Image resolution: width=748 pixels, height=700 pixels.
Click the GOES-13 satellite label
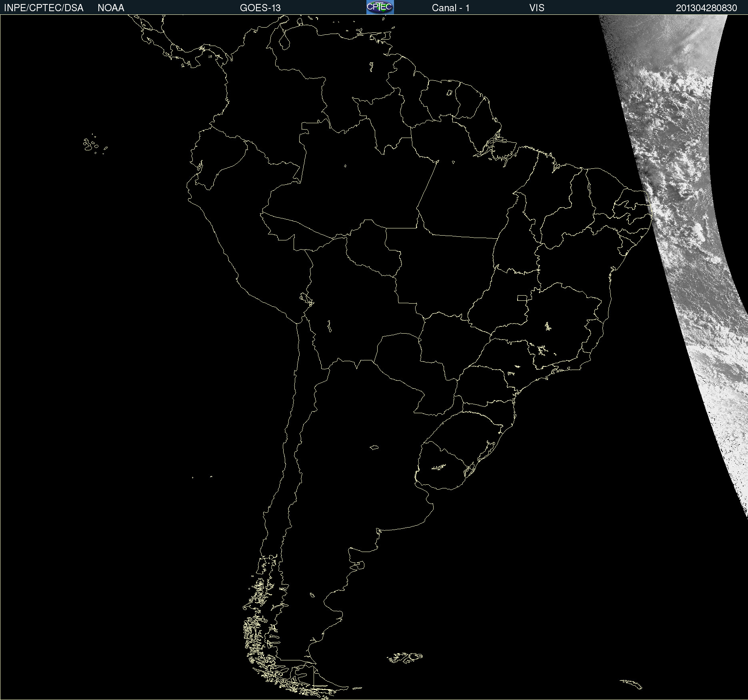click(x=260, y=8)
